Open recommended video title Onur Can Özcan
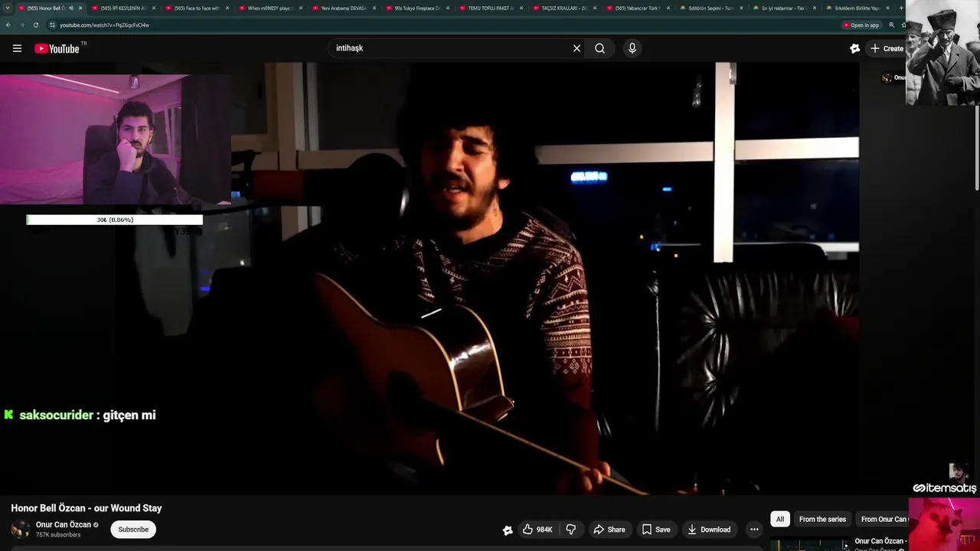 click(880, 541)
